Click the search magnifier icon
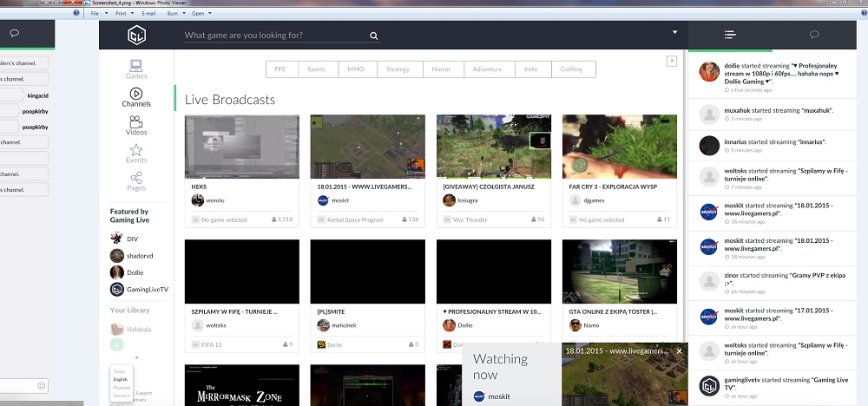The image size is (868, 406). (373, 36)
